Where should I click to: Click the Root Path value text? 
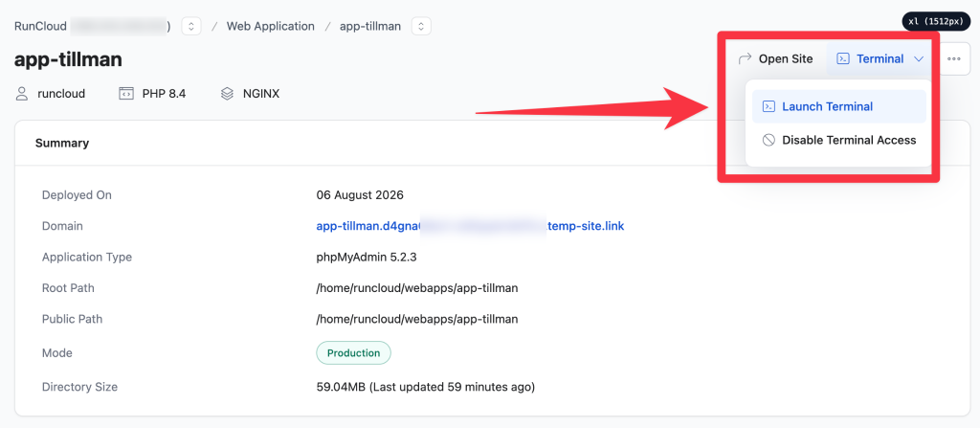tap(417, 288)
